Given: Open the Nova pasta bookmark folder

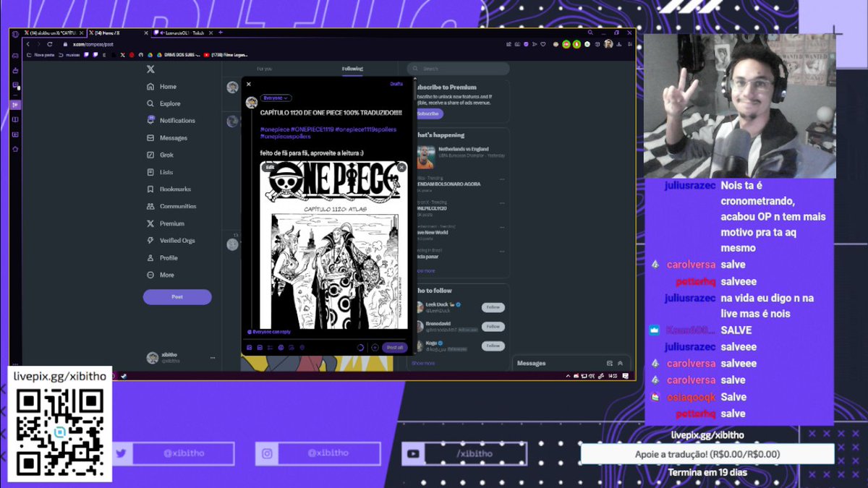Looking at the screenshot, I should tap(41, 55).
